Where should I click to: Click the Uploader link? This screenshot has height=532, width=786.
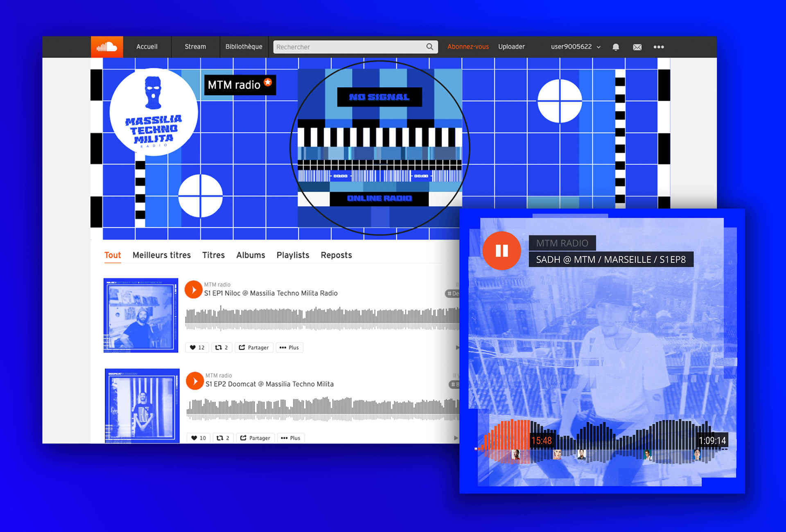(511, 47)
